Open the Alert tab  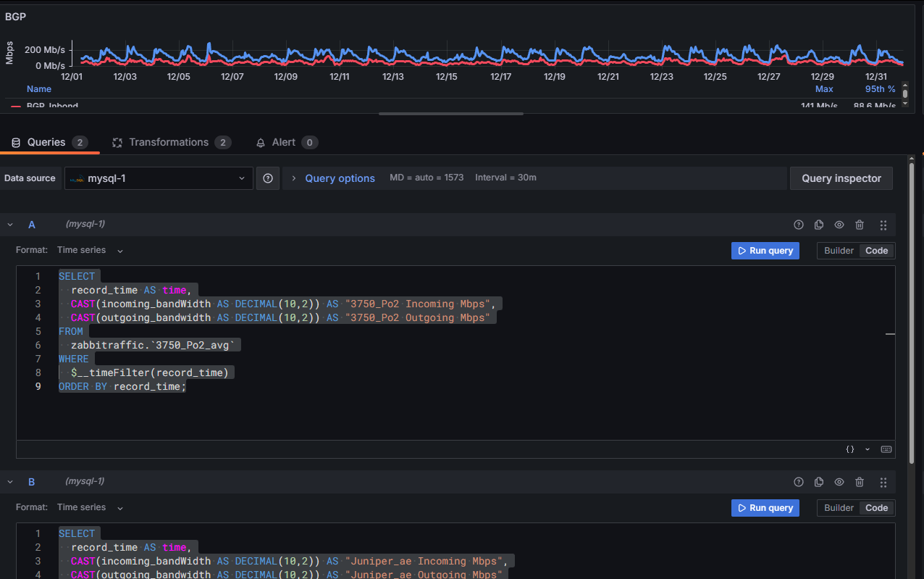pos(287,142)
